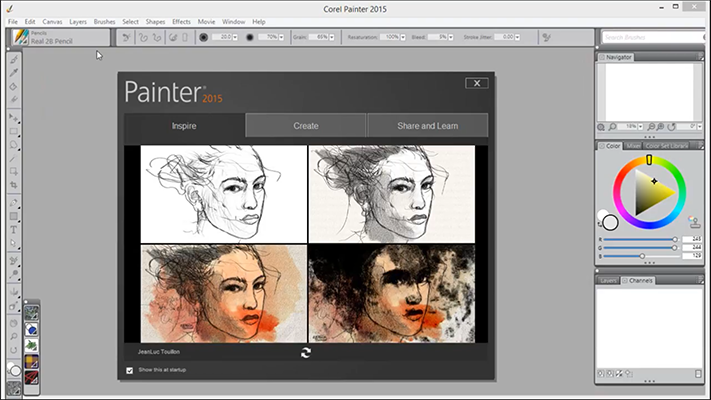Click the Color panel clone color stamp icon

pyautogui.click(x=694, y=221)
